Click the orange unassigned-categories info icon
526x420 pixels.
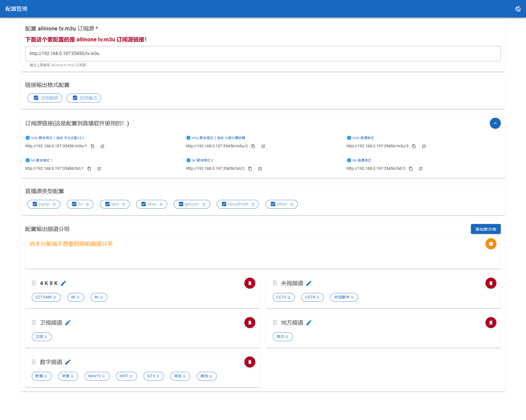point(491,244)
